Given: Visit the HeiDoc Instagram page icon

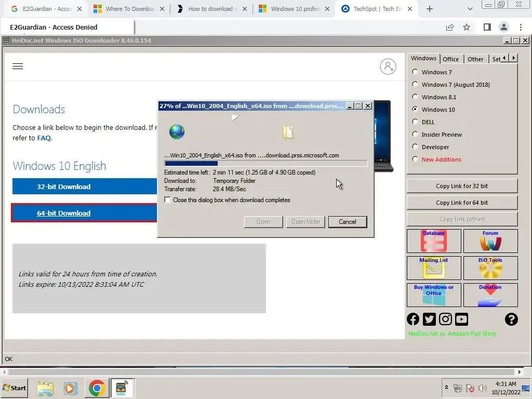Looking at the screenshot, I should coord(445,320).
